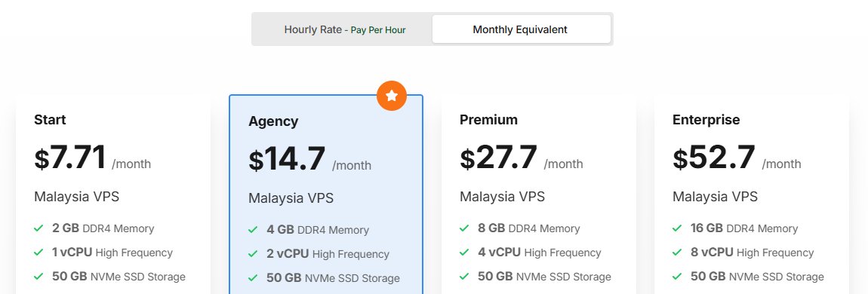Click the checkmark beside 16 GB DDR4 Memory
This screenshot has width=868, height=294.
(677, 228)
